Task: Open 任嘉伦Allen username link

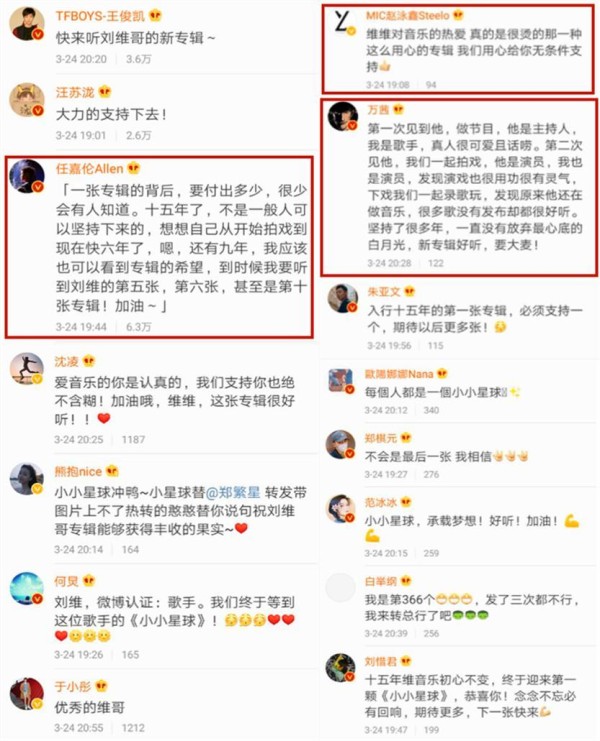Action: point(89,168)
